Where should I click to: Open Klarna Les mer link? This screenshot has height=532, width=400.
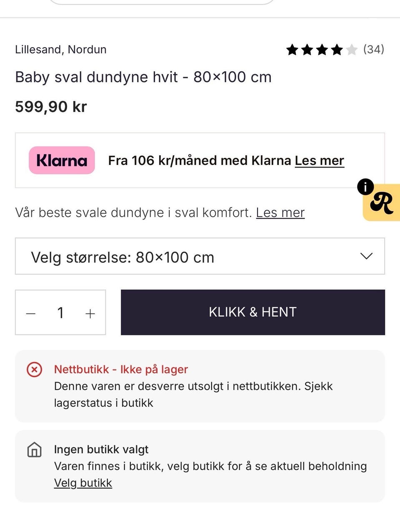(x=319, y=160)
